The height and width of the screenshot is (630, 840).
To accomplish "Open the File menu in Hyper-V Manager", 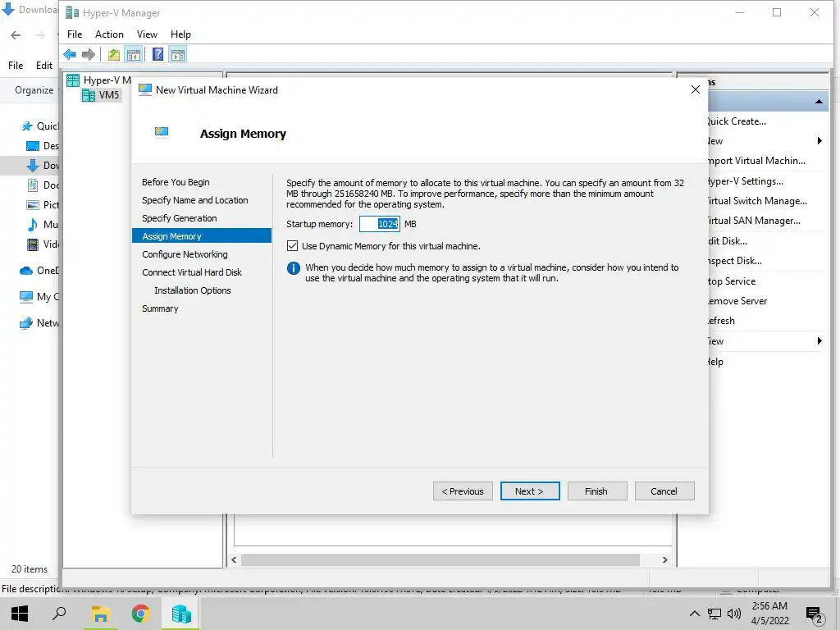I will 75,34.
